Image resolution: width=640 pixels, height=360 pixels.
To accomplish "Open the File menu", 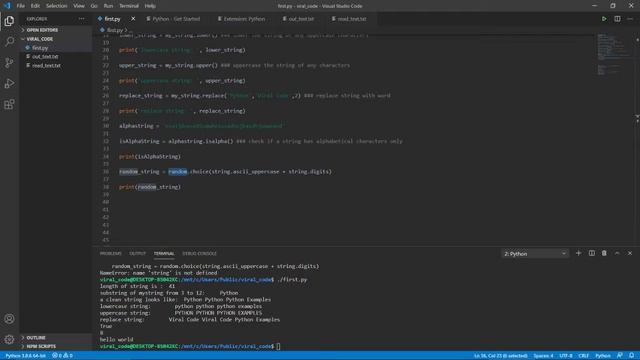I will tap(20, 6).
